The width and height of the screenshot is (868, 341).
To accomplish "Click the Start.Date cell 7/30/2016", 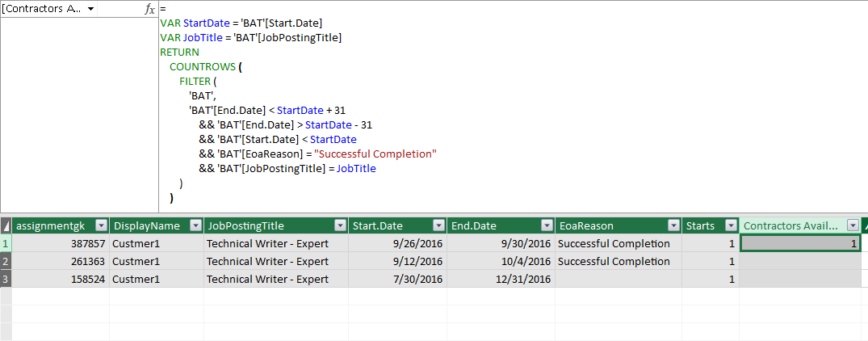I will (x=397, y=279).
